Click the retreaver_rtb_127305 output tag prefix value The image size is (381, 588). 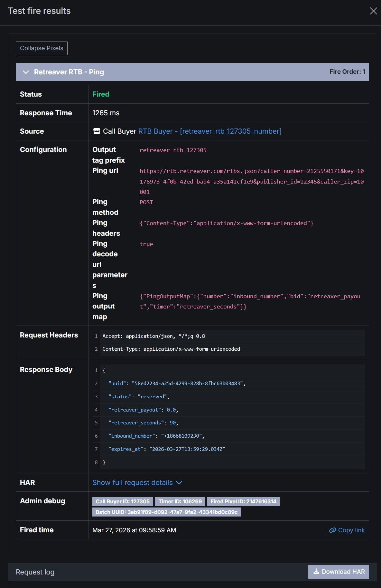tap(173, 150)
